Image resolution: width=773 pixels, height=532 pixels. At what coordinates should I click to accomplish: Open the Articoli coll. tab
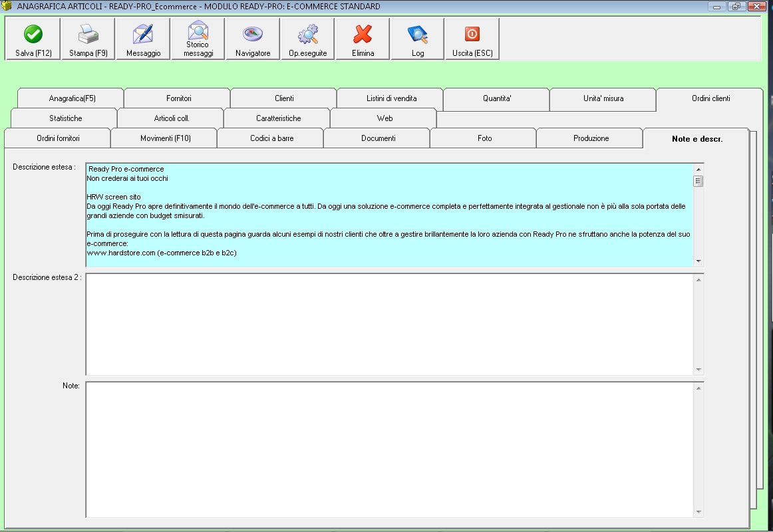point(172,118)
